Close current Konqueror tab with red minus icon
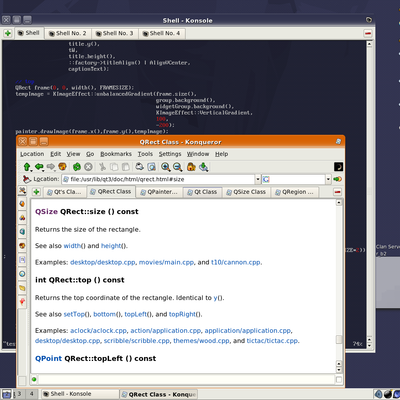 (338, 192)
